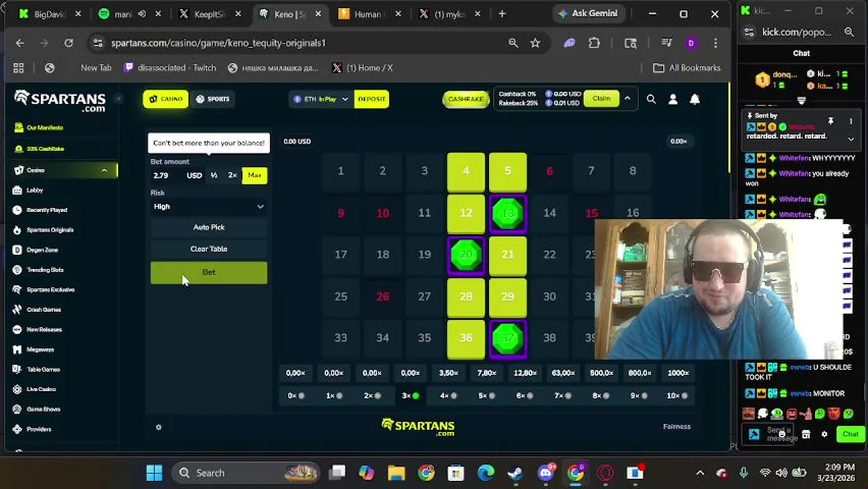
Task: Expand pinned message in Kick chat
Action: (851, 139)
